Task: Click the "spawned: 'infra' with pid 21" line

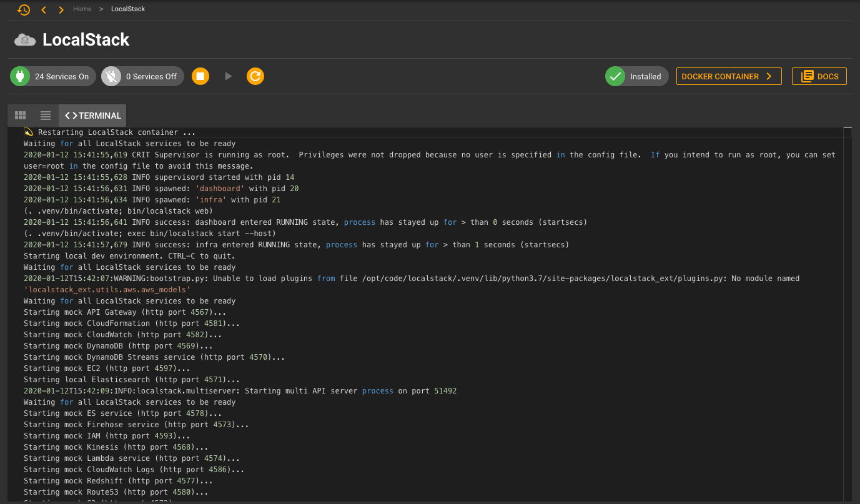Action: click(152, 200)
